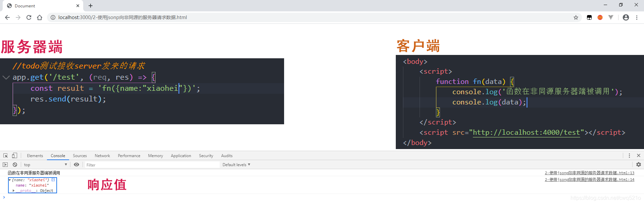Select the Document browser tab

point(42,6)
